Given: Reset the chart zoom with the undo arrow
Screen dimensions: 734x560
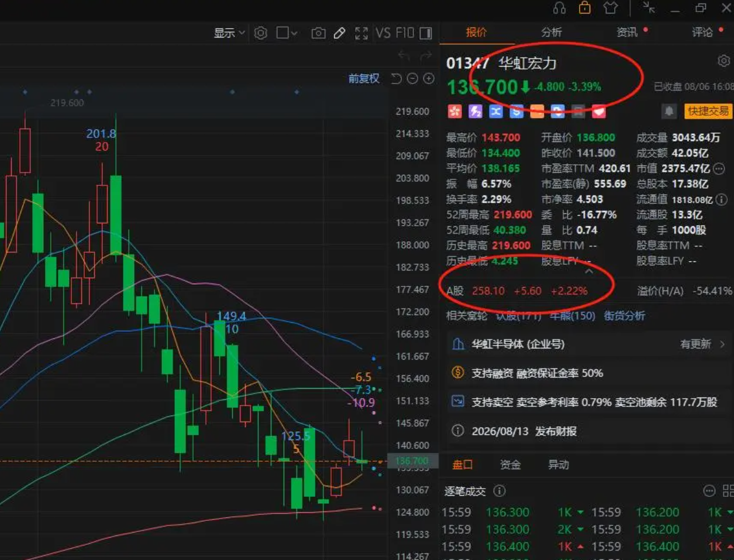Looking at the screenshot, I should (396, 78).
